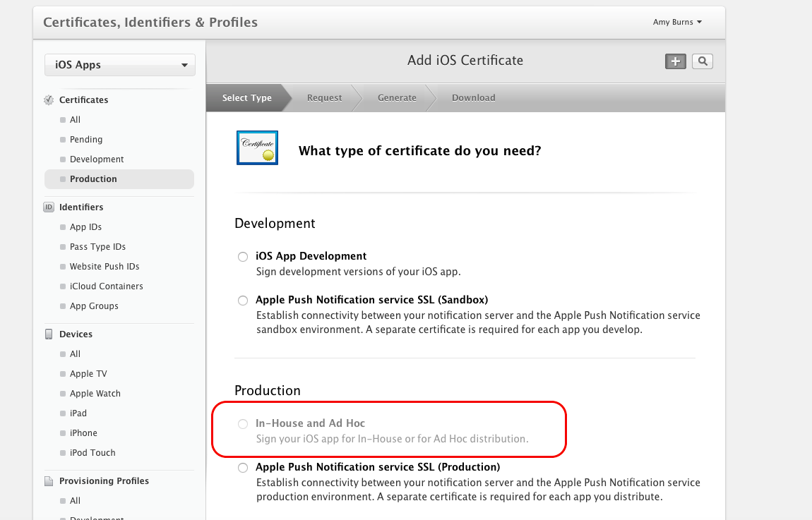Select Apple Push Notification Sandbox radio option
The width and height of the screenshot is (812, 520).
[243, 301]
